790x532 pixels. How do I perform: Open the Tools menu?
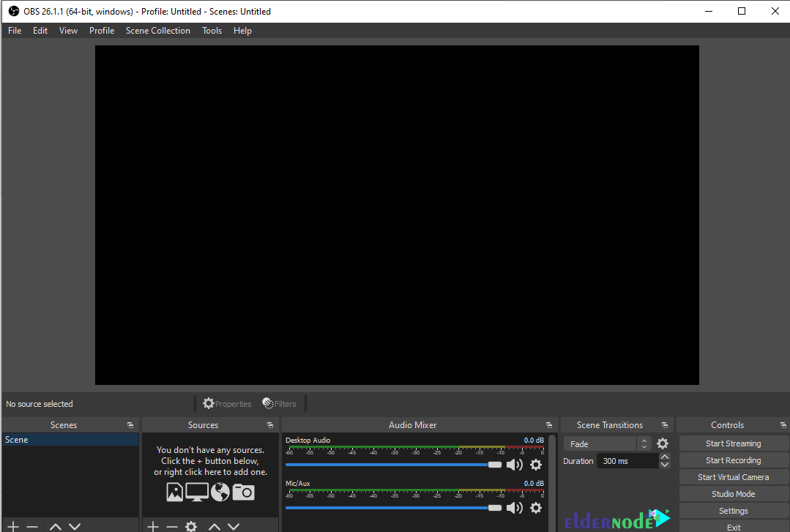(x=212, y=31)
